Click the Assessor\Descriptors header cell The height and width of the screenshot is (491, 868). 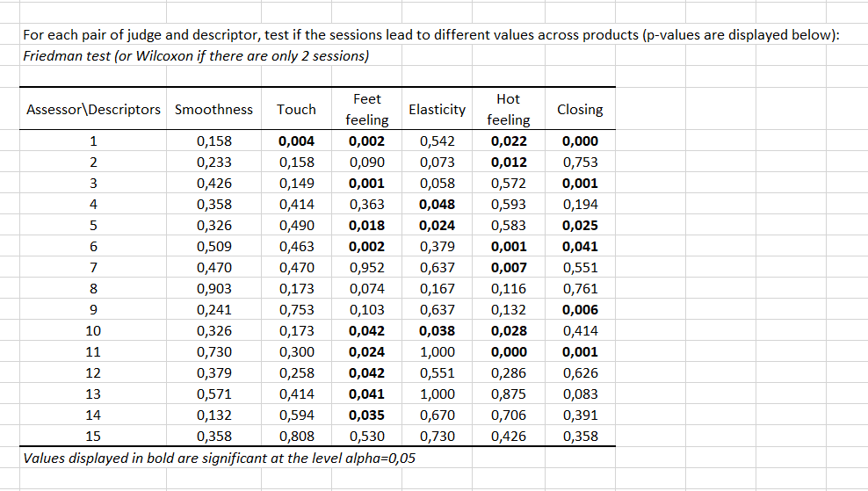94,110
